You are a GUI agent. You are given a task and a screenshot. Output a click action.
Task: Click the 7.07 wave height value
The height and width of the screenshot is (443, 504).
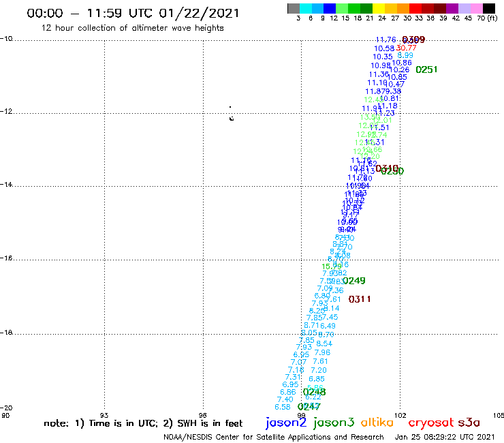tap(298, 363)
